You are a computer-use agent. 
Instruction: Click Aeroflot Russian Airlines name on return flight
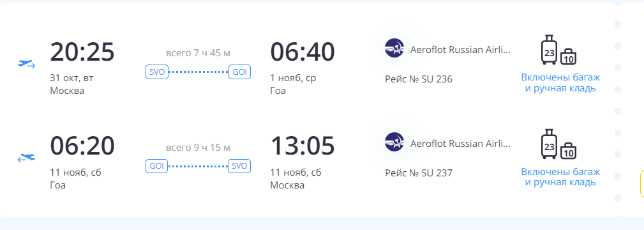460,144
